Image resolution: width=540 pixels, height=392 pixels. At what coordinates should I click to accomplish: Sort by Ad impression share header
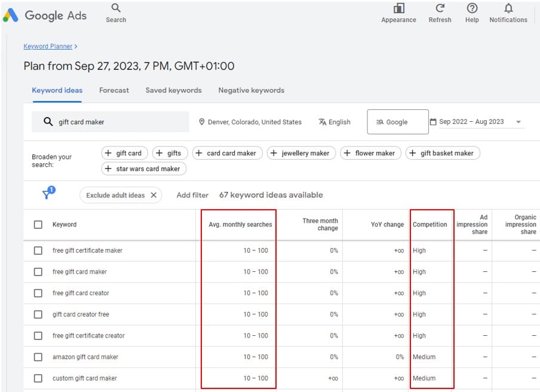click(x=472, y=225)
